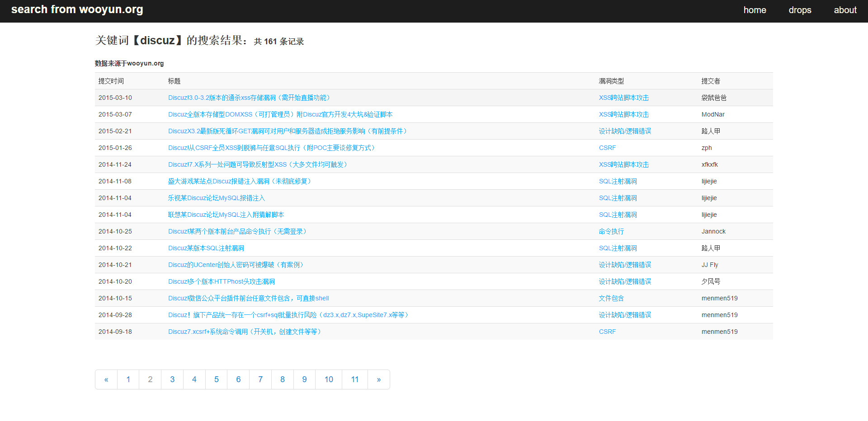Filter by XSS跨站脚本攻击 vulnerability type
868x421 pixels.
[623, 98]
